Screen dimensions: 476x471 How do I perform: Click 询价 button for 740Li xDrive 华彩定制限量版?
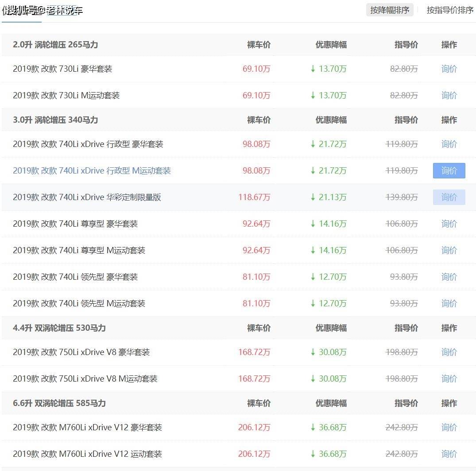click(x=449, y=197)
